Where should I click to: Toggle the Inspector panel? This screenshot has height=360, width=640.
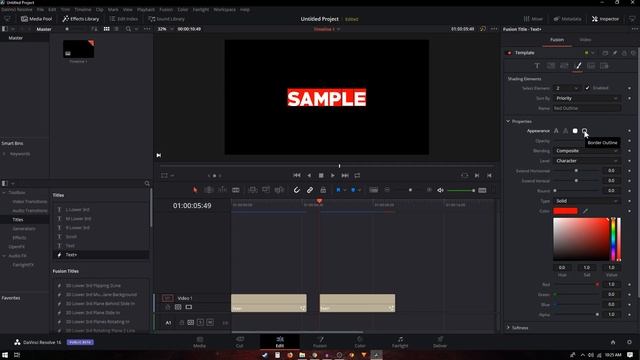point(605,19)
